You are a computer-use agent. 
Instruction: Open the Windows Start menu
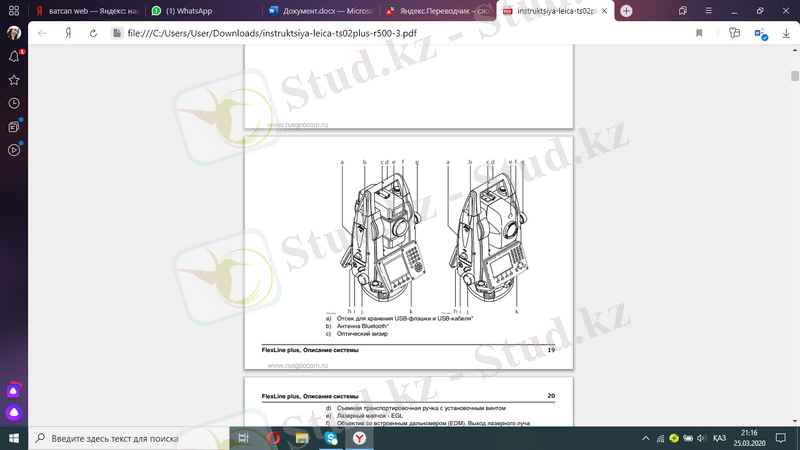click(x=14, y=438)
